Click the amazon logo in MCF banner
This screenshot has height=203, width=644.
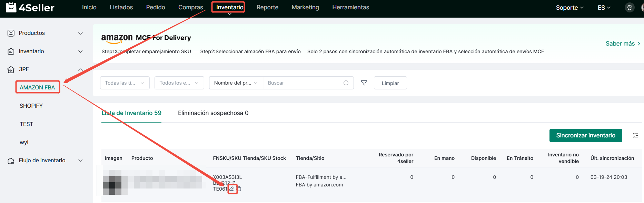(x=117, y=38)
